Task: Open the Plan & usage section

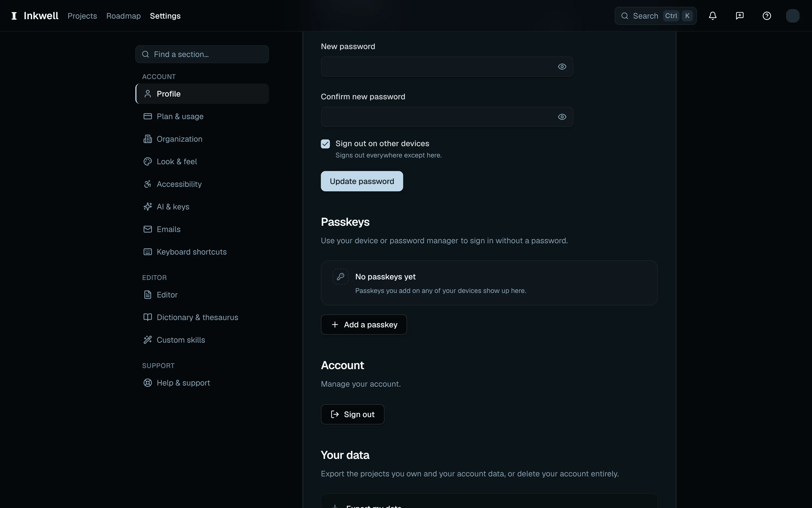Action: (x=202, y=116)
